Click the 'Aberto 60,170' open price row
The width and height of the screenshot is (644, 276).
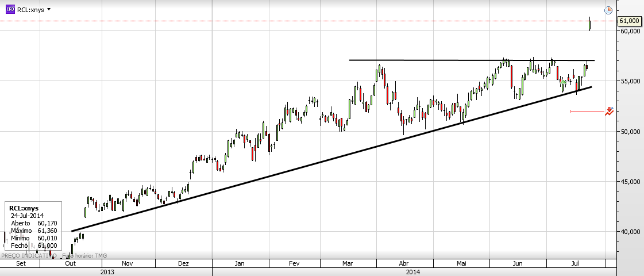tap(34, 223)
